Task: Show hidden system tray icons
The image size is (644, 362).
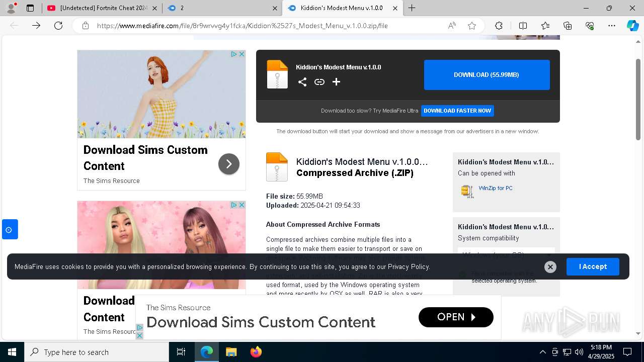Action: point(542,352)
